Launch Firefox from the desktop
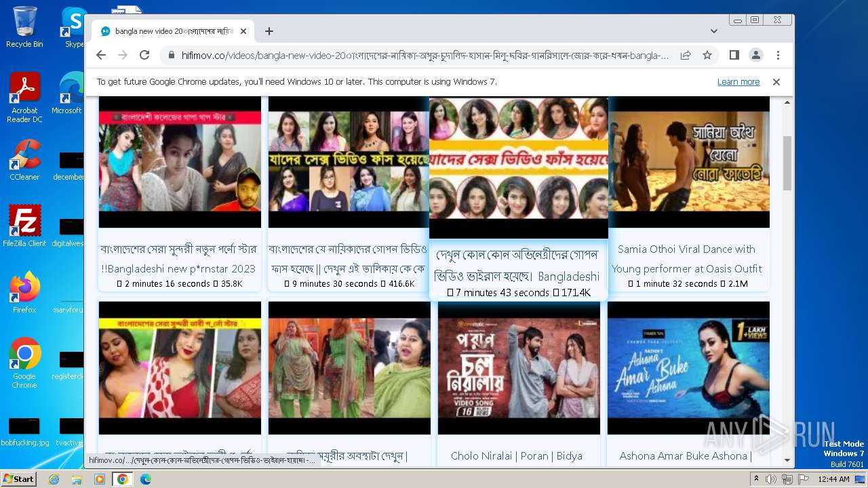The image size is (868, 488). pyautogui.click(x=24, y=293)
